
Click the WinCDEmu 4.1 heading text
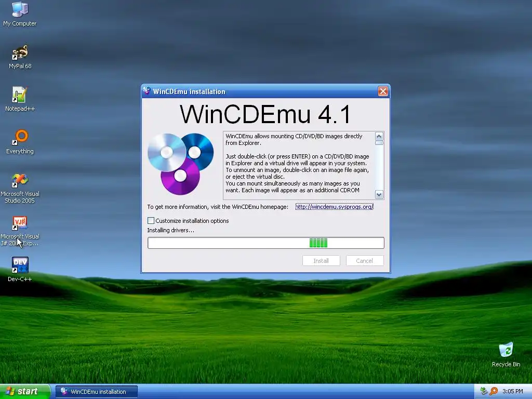click(x=265, y=114)
